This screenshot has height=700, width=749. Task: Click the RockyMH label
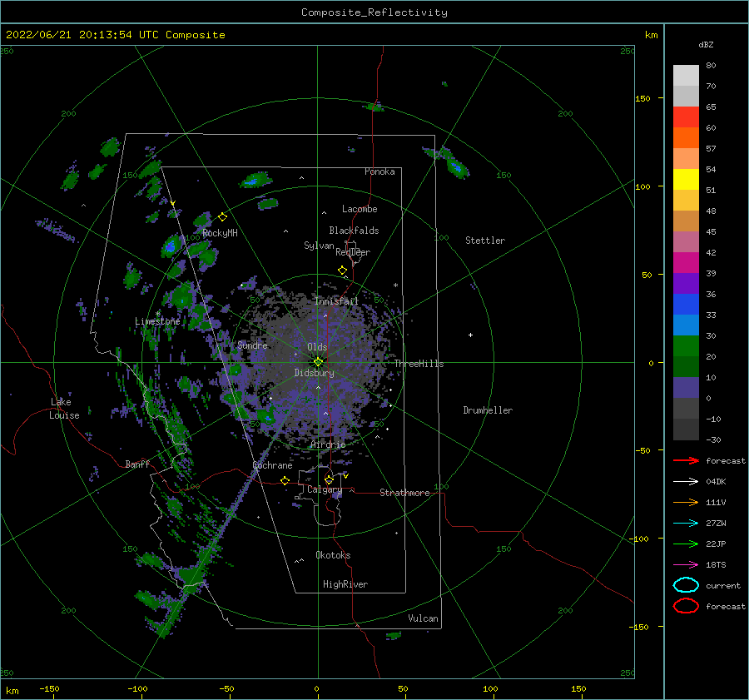220,233
